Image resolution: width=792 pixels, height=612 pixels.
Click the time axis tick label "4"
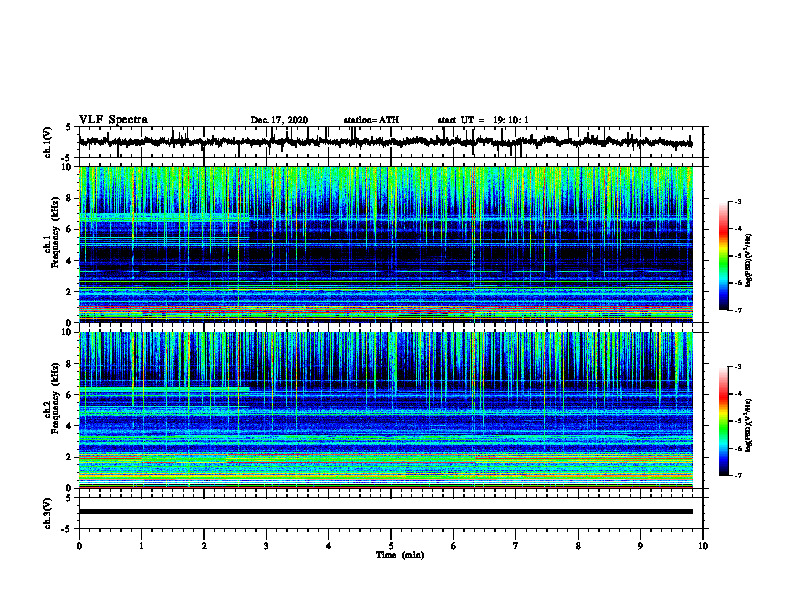click(x=328, y=546)
